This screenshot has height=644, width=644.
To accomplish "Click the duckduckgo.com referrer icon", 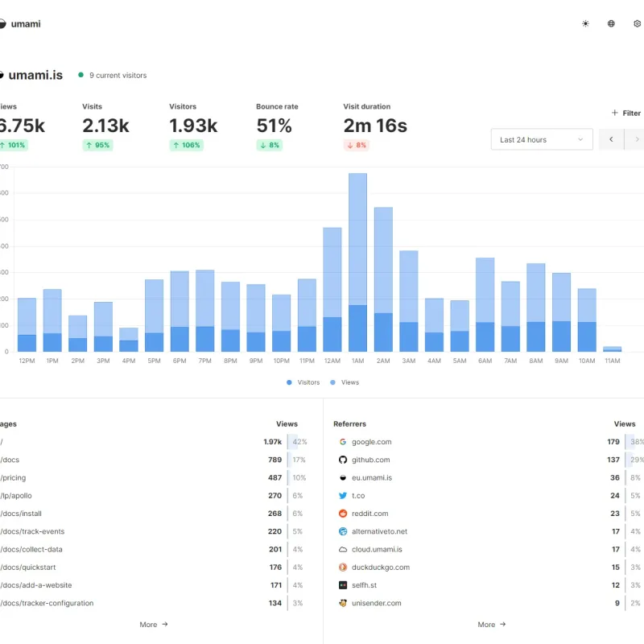I will point(343,568).
